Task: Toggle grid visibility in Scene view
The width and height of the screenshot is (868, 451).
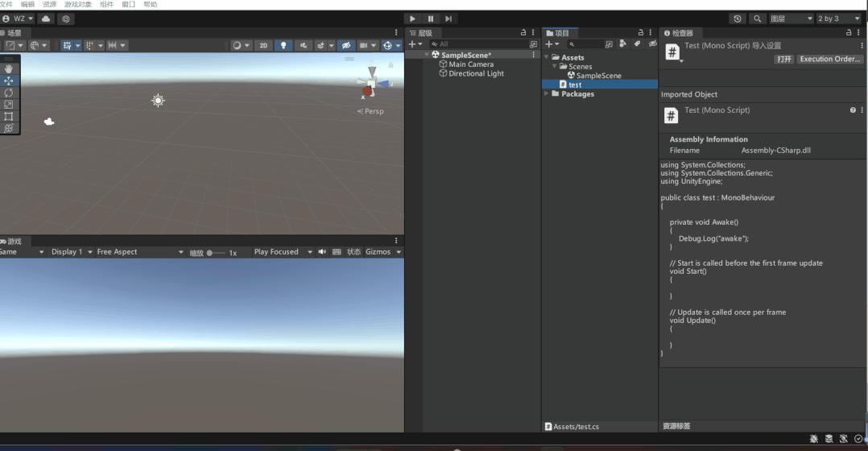Action: tap(67, 45)
